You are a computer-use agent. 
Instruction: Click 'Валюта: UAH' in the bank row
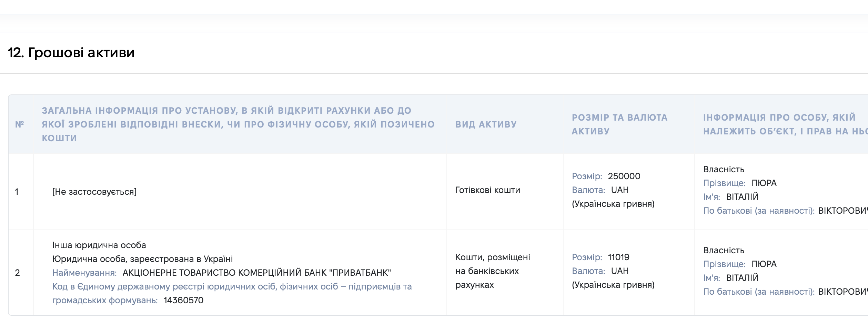600,271
